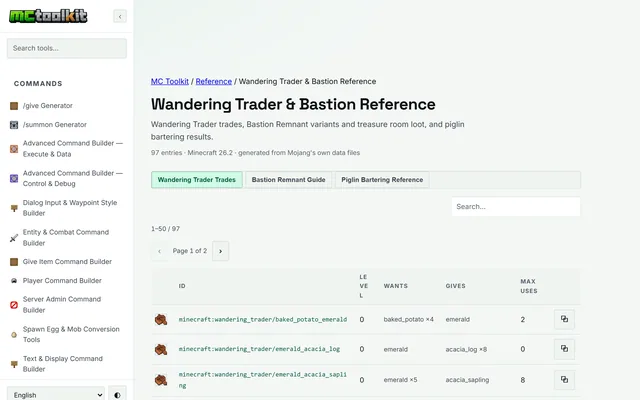The image size is (640, 400).
Task: Click the emerald_acacia_log row item icon
Action: (161, 349)
